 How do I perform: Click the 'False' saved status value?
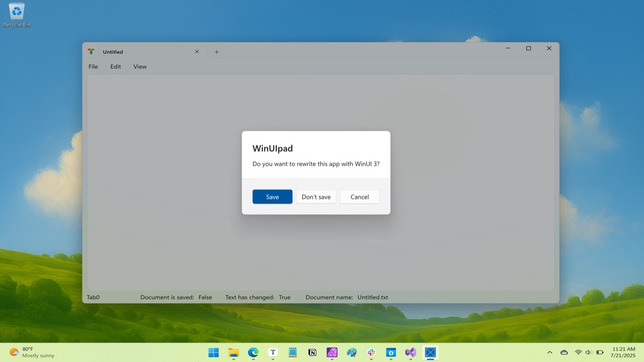coord(205,297)
